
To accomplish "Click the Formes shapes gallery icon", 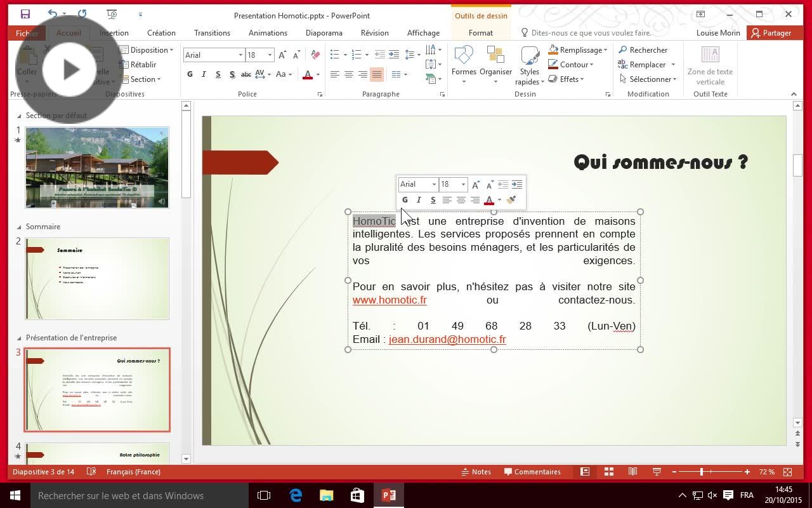I will [x=464, y=56].
